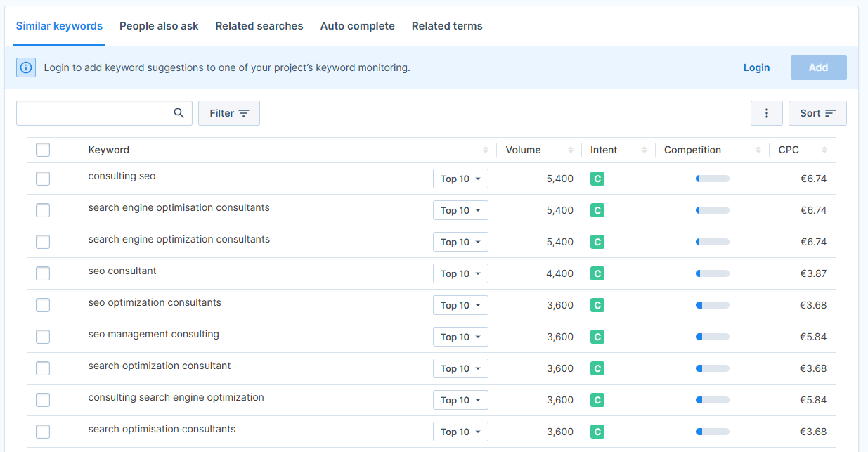
Task: Open Top 10 dropdown for consulting seo
Action: pyautogui.click(x=460, y=179)
